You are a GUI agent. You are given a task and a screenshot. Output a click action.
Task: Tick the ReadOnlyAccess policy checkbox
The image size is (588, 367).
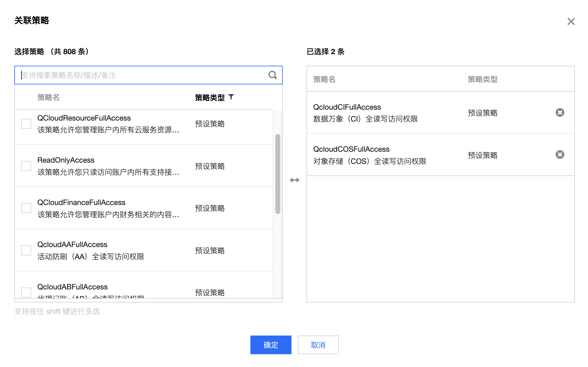[x=26, y=166]
